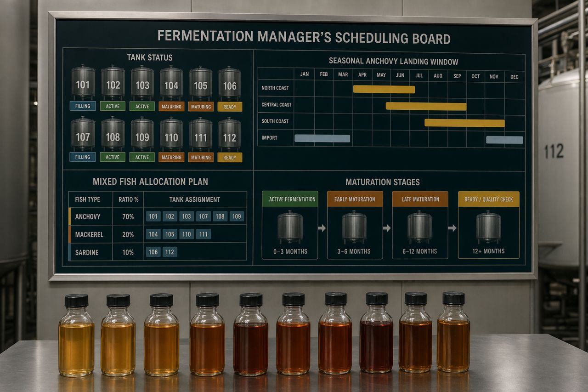Click the READY status under tank 106
The image size is (588, 392).
point(230,107)
